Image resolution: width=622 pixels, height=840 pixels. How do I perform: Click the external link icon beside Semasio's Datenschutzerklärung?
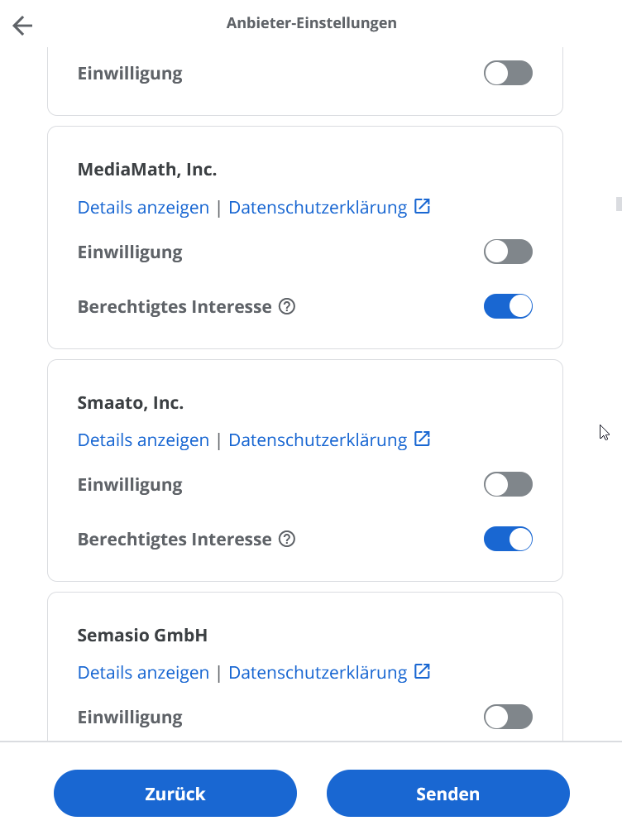point(423,672)
